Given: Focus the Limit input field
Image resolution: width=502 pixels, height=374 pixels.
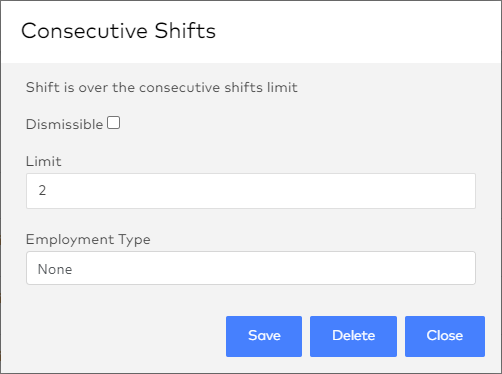Looking at the screenshot, I should [251, 191].
